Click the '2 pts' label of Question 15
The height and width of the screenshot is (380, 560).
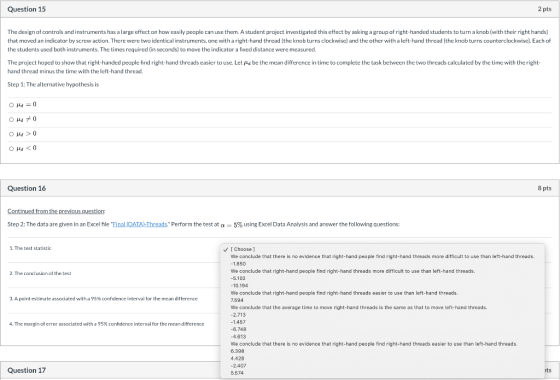point(544,9)
